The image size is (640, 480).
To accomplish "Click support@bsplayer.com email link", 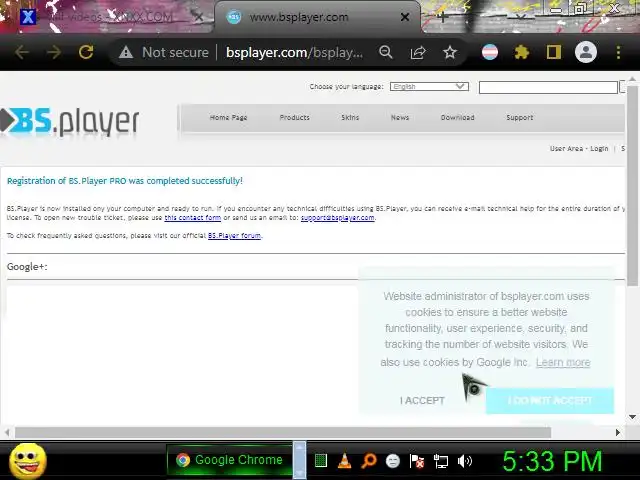I will (338, 218).
